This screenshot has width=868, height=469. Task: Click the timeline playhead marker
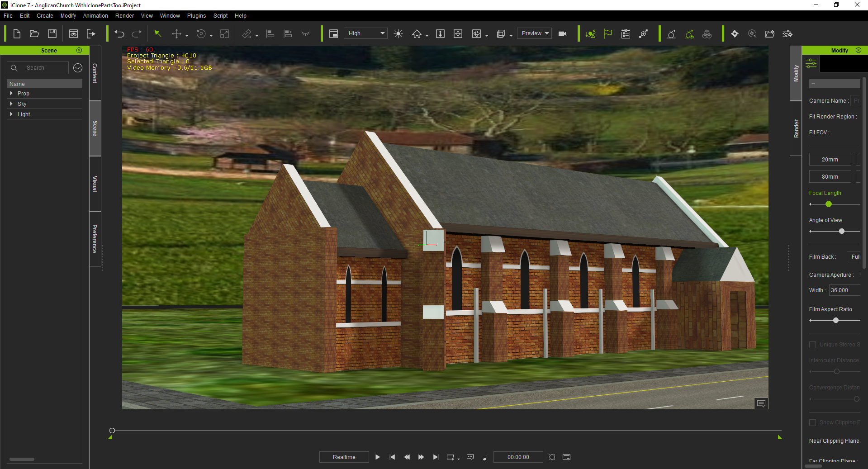click(x=112, y=431)
